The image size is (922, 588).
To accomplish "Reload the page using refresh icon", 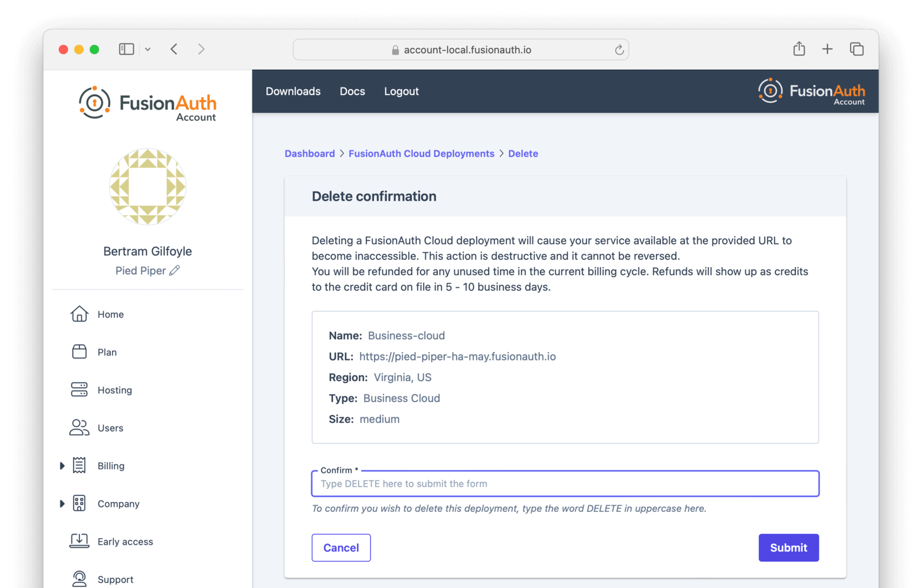I will [x=619, y=50].
